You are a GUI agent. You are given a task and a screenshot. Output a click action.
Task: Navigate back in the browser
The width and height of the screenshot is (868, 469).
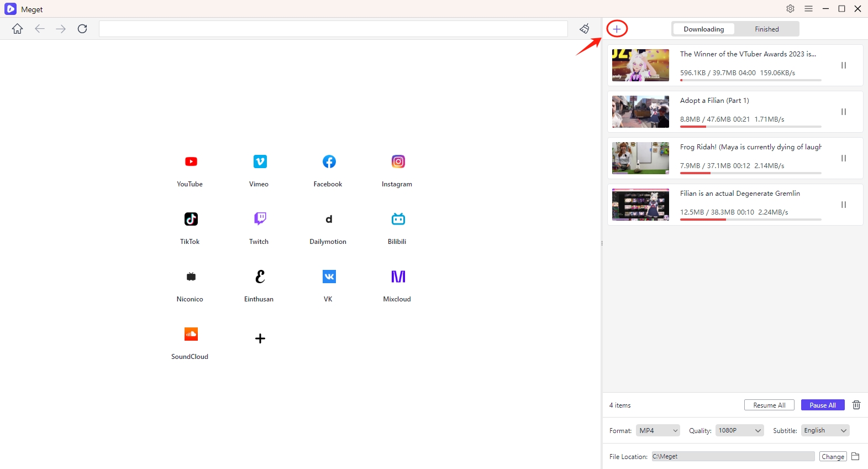(39, 29)
